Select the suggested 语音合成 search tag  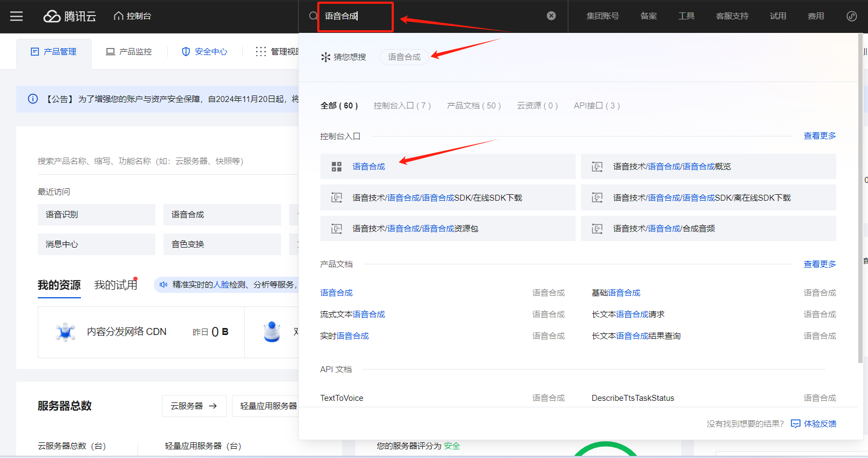click(404, 57)
